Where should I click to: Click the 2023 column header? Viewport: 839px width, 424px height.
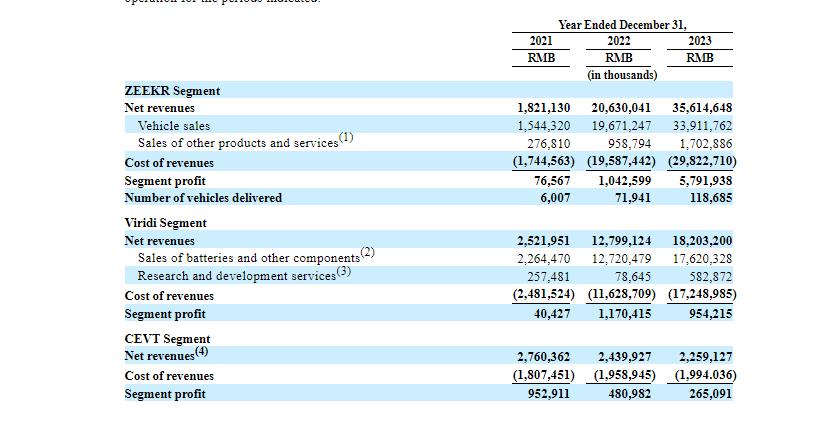coord(700,41)
